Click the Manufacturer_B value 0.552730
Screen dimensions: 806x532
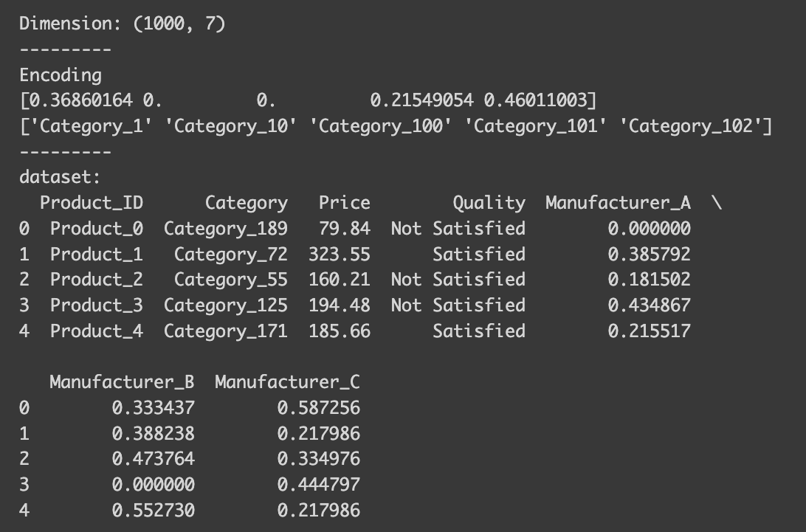153,511
